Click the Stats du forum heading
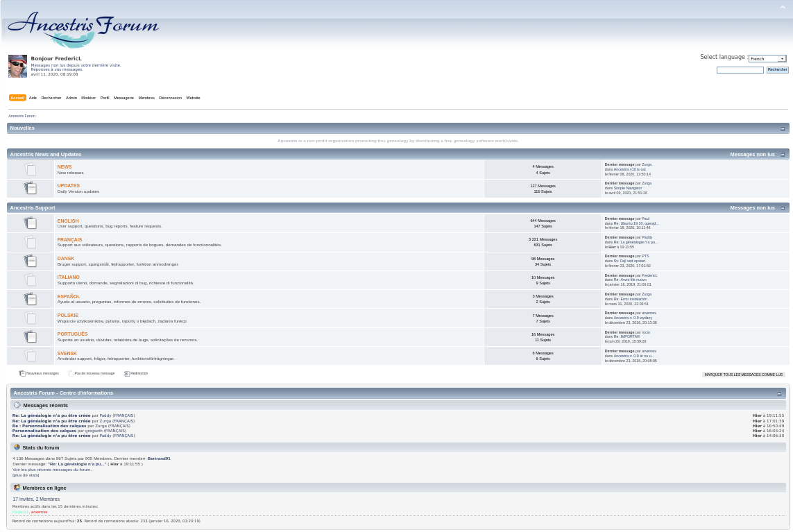This screenshot has width=793, height=532. 40,447
